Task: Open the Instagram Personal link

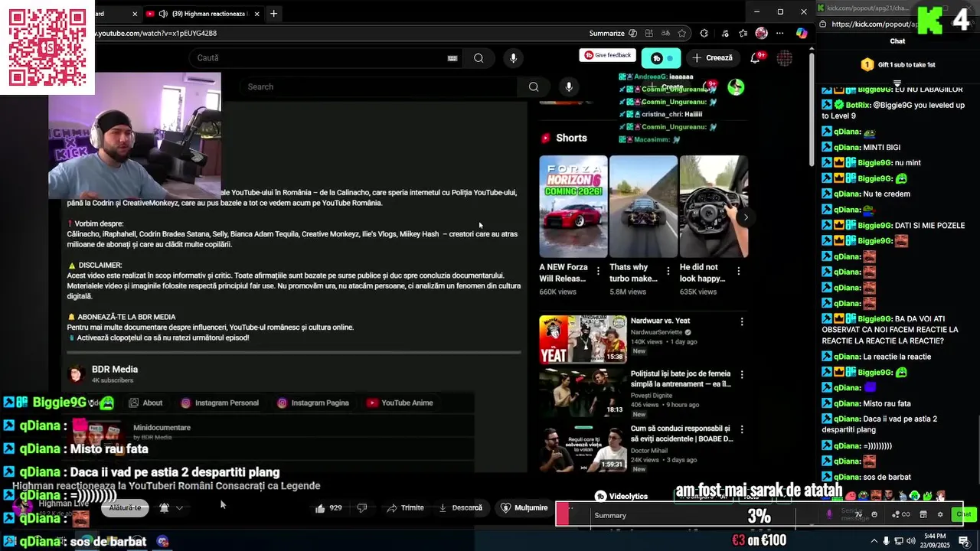Action: pyautogui.click(x=220, y=403)
